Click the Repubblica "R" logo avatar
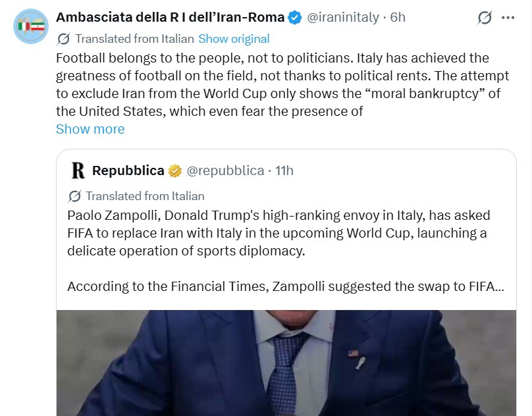Viewport: 532px width, 416px height. 78,171
